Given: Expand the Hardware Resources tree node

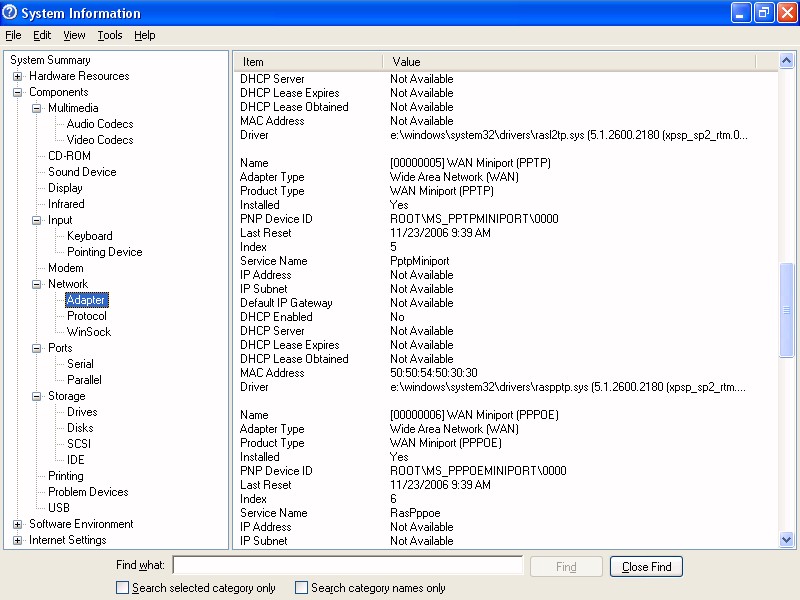Looking at the screenshot, I should point(18,76).
